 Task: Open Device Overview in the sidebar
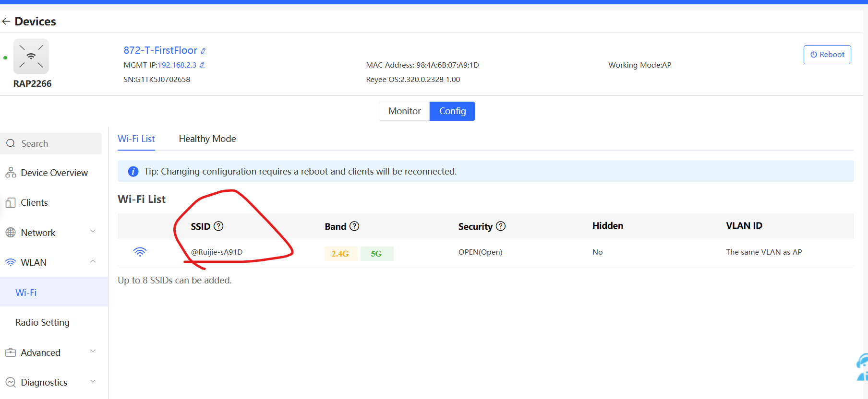point(54,173)
